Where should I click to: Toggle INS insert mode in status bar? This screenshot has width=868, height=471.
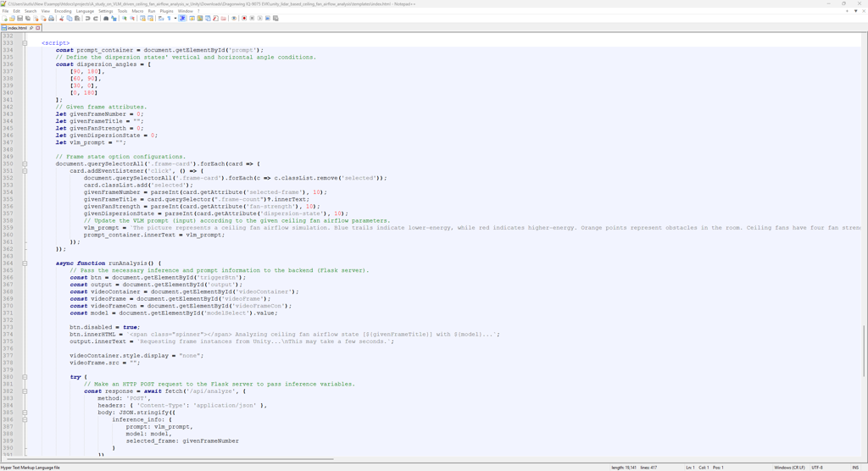point(856,467)
